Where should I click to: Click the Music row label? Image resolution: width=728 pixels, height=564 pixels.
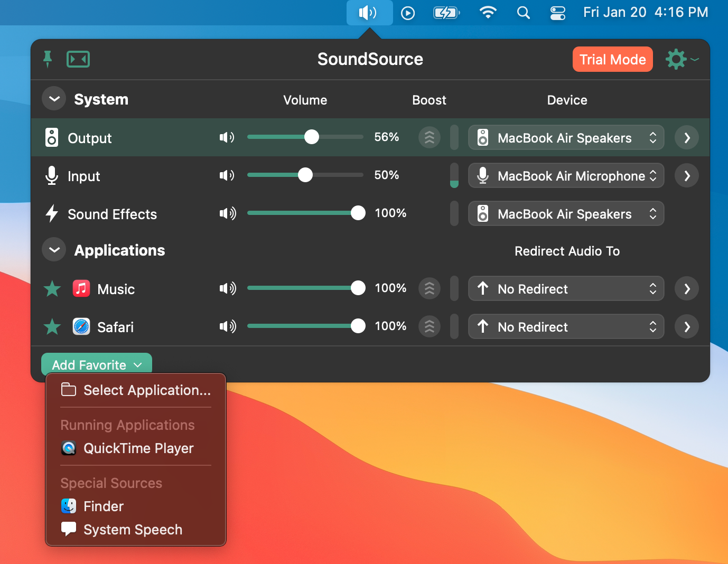(x=116, y=289)
